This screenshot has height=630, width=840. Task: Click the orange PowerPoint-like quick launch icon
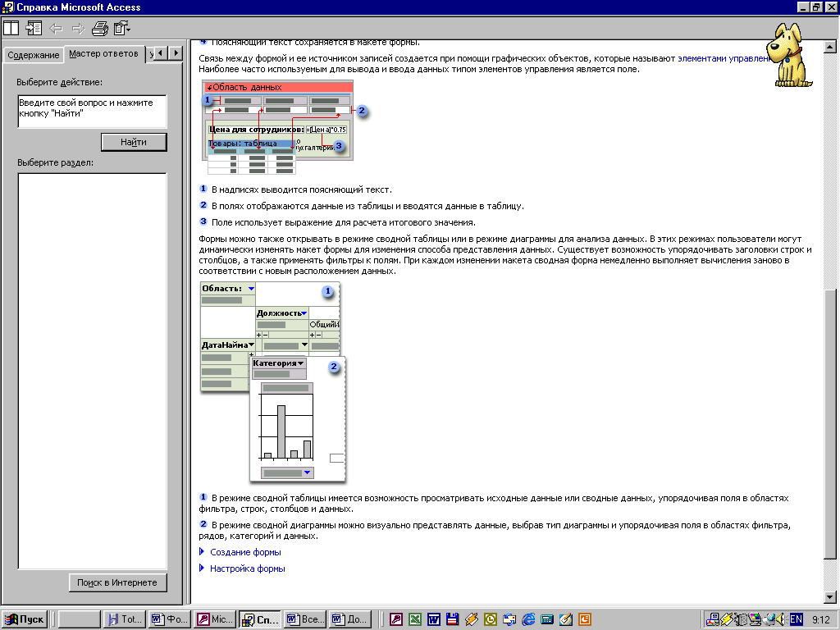coord(585,619)
